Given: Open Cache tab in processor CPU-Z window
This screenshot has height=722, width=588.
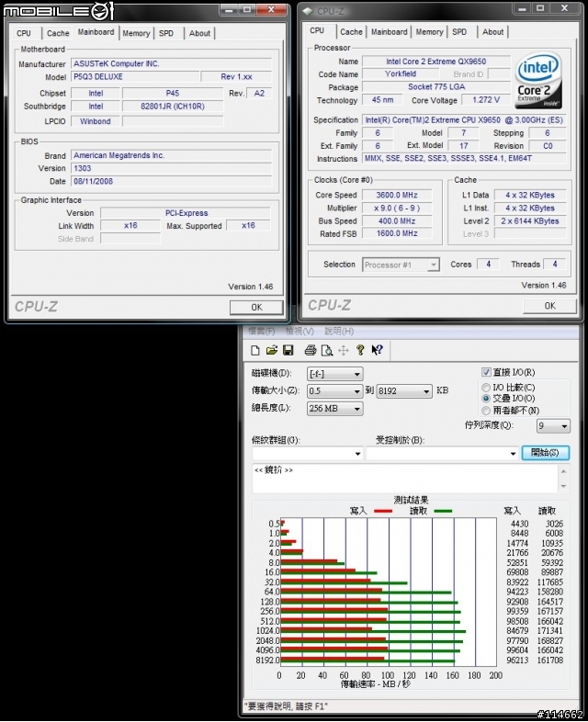Looking at the screenshot, I should (351, 32).
